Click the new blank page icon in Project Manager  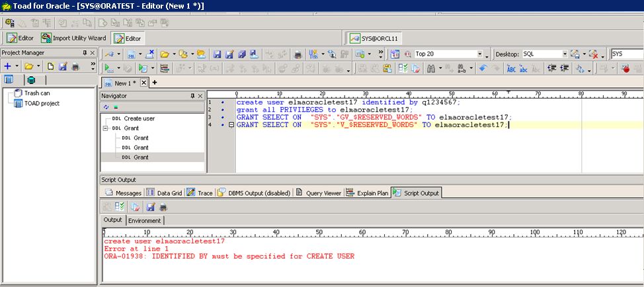(x=50, y=66)
